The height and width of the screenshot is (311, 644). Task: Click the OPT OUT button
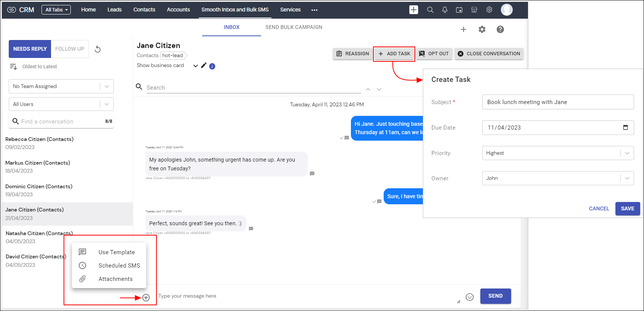(434, 54)
